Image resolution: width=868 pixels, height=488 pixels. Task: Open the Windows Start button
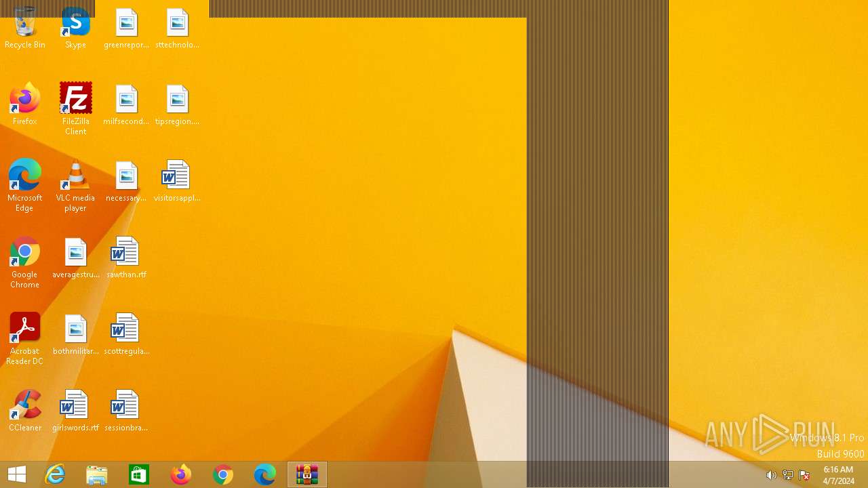tap(17, 474)
